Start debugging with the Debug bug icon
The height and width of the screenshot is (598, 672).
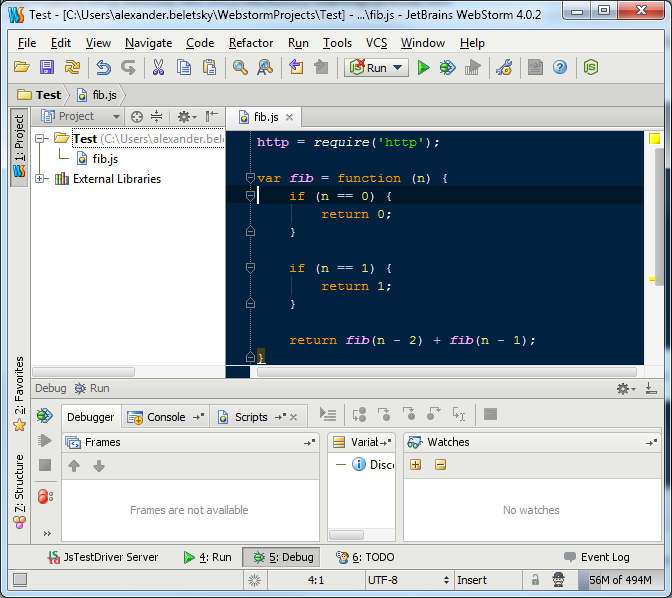pos(447,68)
